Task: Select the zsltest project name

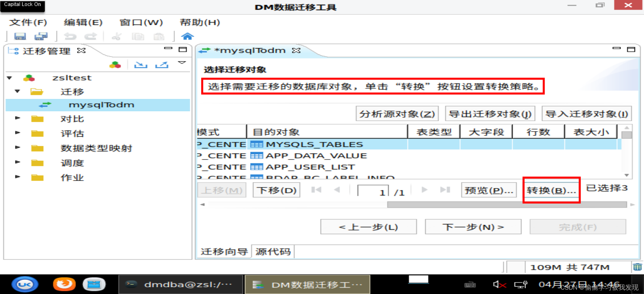Action: [72, 78]
